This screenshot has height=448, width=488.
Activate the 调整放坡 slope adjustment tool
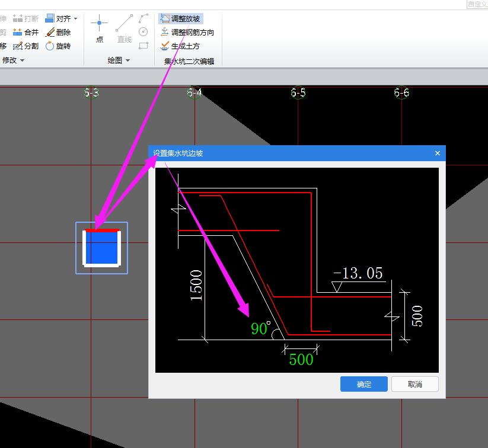pos(180,19)
